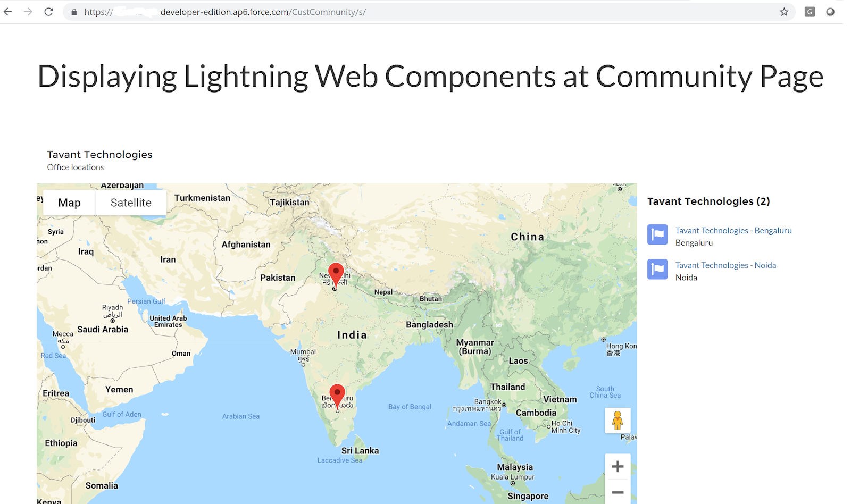Expand the Tavant Technologies (2) locations list
The width and height of the screenshot is (851, 504).
tap(708, 201)
